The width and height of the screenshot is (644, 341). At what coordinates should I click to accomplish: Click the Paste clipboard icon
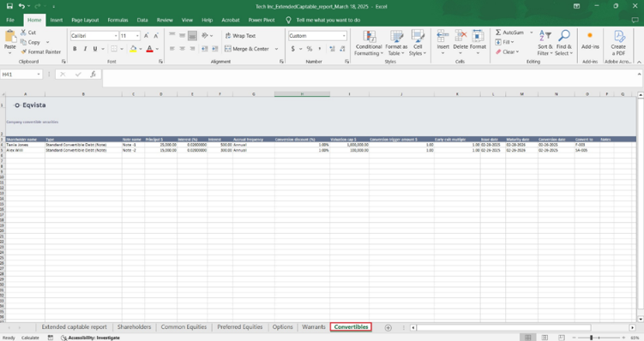pyautogui.click(x=9, y=36)
